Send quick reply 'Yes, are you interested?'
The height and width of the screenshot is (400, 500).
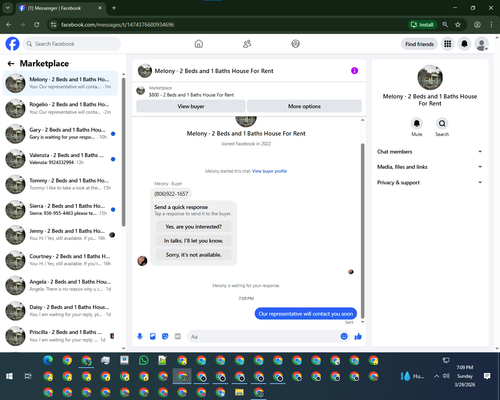194,227
